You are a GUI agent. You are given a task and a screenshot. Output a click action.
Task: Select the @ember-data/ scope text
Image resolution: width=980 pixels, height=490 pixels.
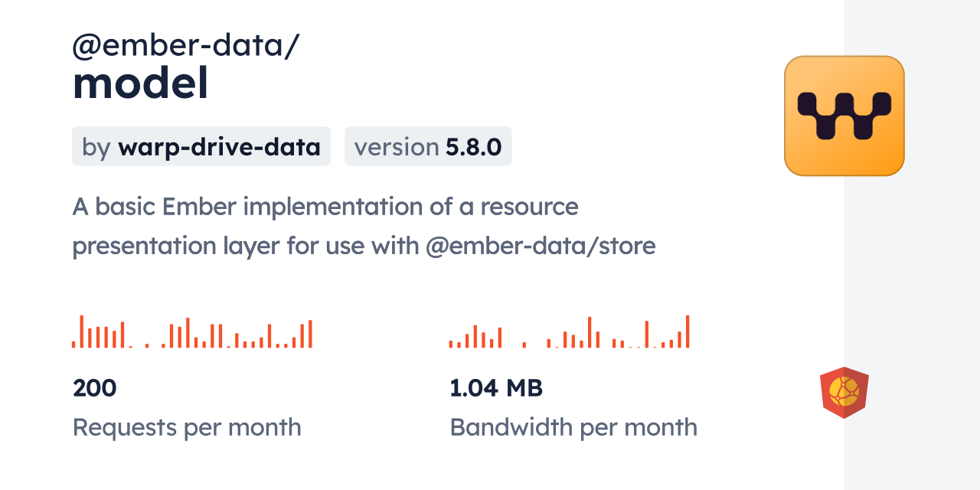[185, 46]
